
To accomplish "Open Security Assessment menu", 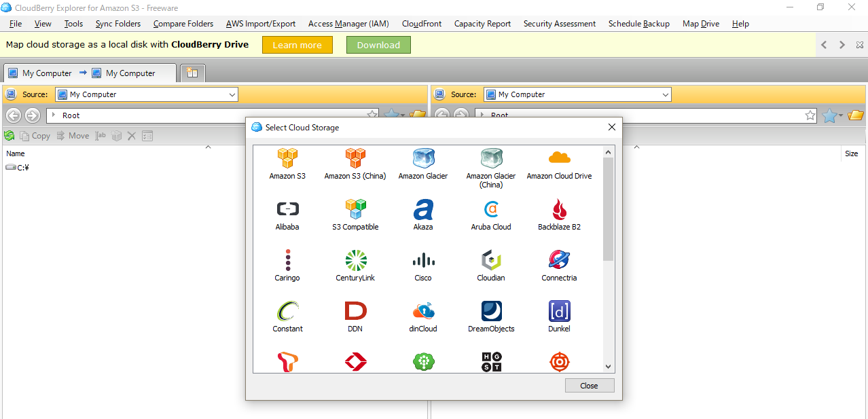I will 560,23.
